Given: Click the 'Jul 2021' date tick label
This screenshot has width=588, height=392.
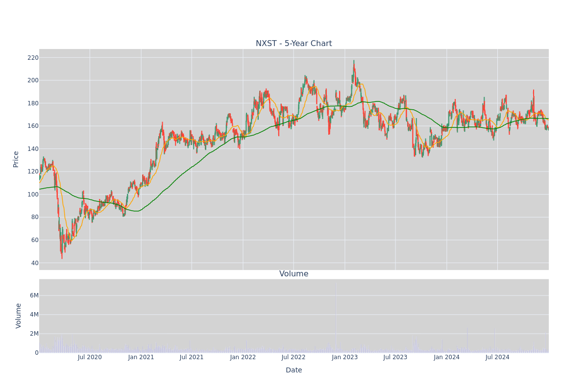Looking at the screenshot, I should 192,357.
